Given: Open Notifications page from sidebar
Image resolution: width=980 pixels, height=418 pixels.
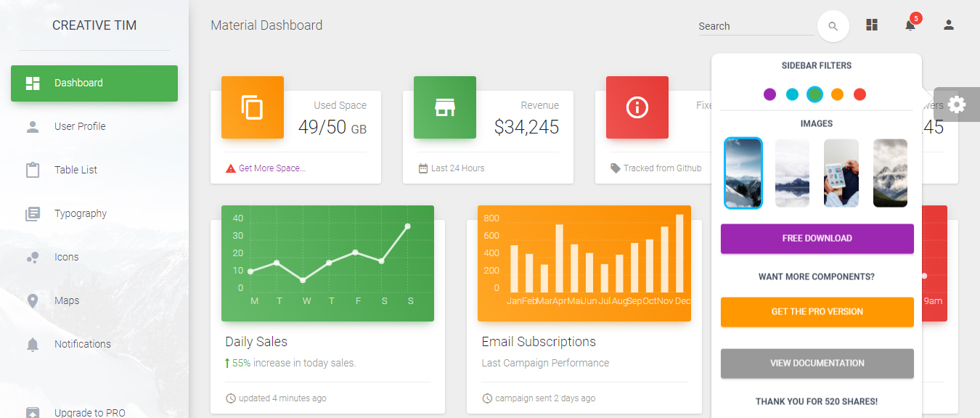Looking at the screenshot, I should (x=94, y=344).
